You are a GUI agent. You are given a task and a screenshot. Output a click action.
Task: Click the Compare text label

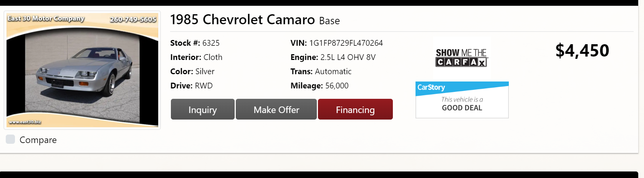38,140
